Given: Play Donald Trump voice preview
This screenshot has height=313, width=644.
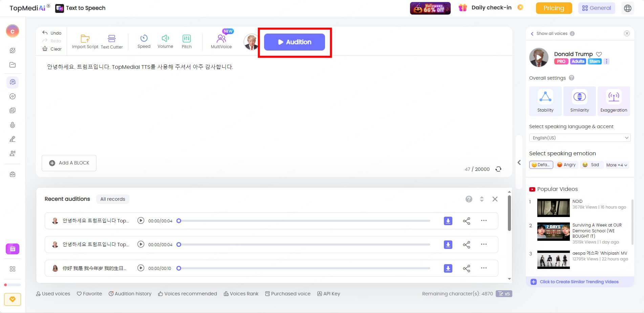Looking at the screenshot, I should coord(539,57).
